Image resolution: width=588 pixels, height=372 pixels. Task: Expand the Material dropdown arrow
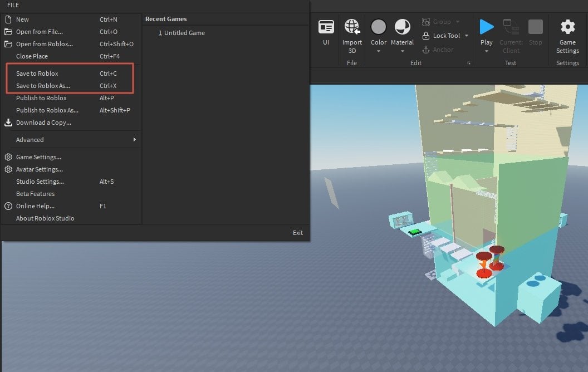(x=403, y=51)
